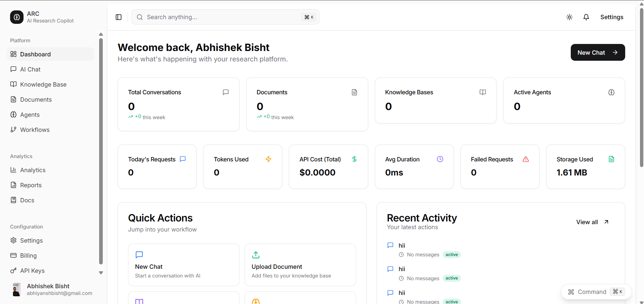Click the Knowledge Base book icon
Viewport: 644px width, 304px height.
click(13, 84)
